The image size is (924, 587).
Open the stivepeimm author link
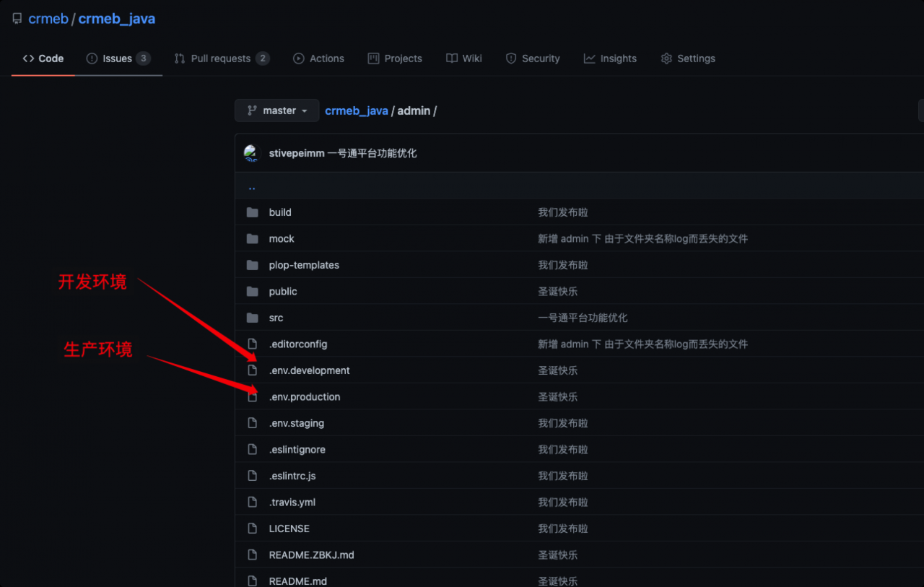[297, 153]
